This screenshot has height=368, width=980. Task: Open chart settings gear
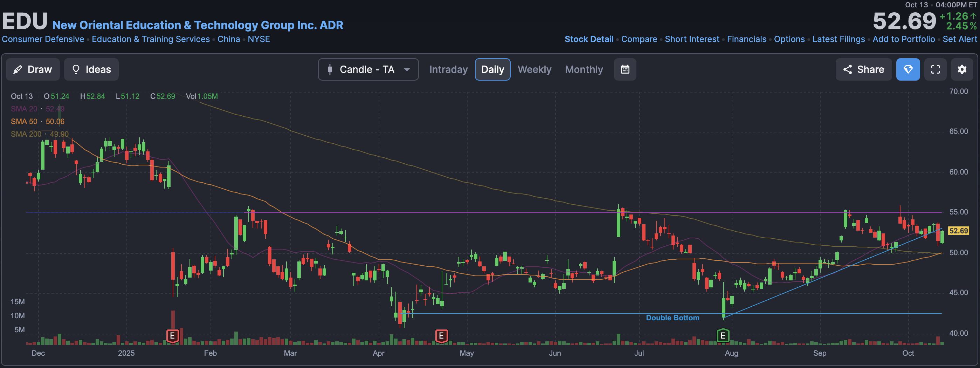[x=962, y=69]
